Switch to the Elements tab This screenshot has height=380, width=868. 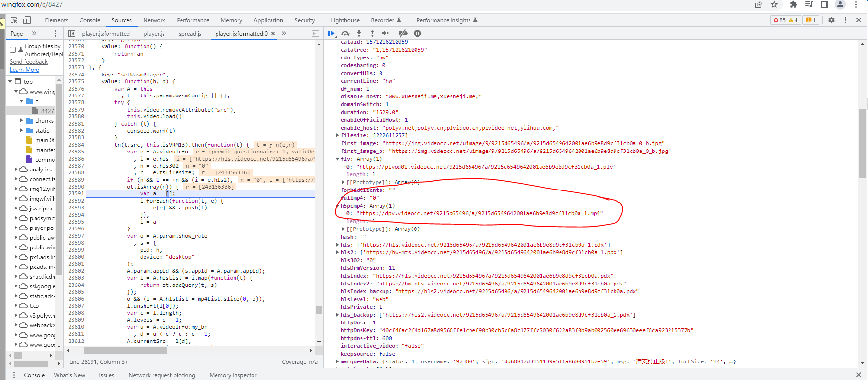[56, 20]
